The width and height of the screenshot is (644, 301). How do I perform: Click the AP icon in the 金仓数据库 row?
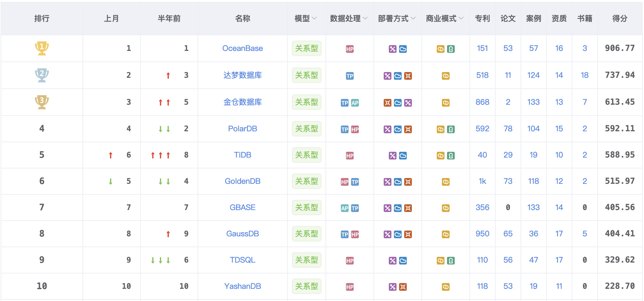(x=355, y=103)
